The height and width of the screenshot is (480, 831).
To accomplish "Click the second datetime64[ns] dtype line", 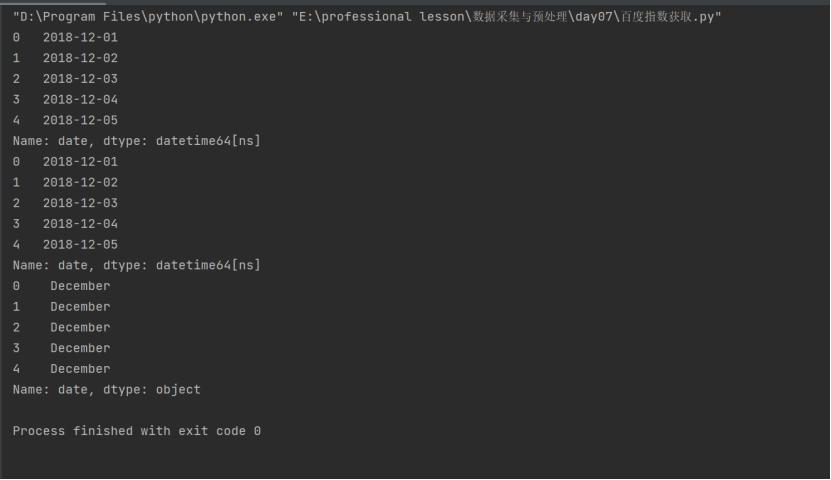I will [137, 265].
